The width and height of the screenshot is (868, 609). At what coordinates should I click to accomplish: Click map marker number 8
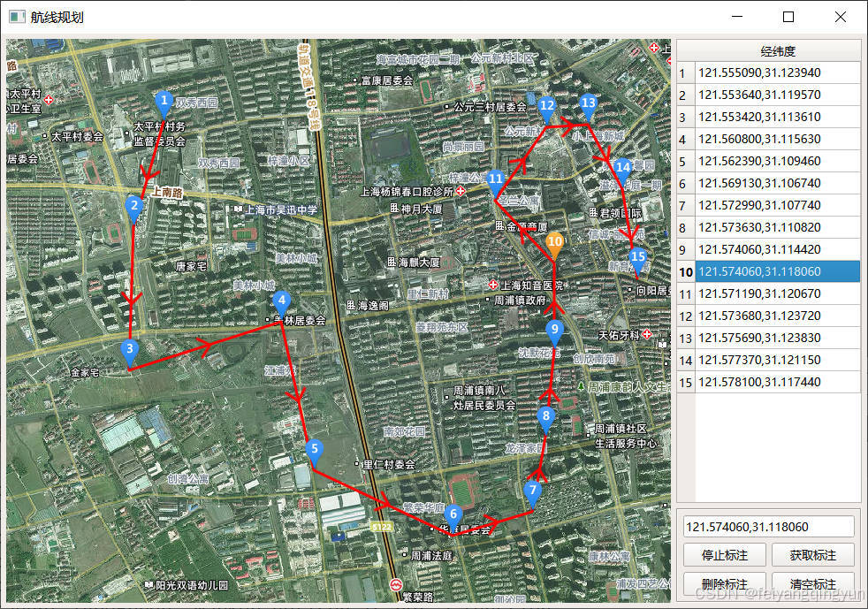[x=546, y=420]
